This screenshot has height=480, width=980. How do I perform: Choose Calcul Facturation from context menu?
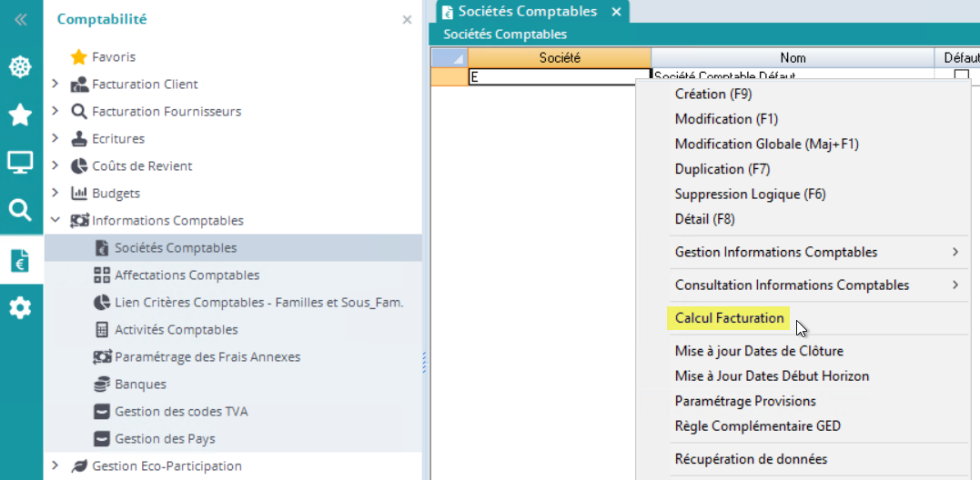click(729, 318)
